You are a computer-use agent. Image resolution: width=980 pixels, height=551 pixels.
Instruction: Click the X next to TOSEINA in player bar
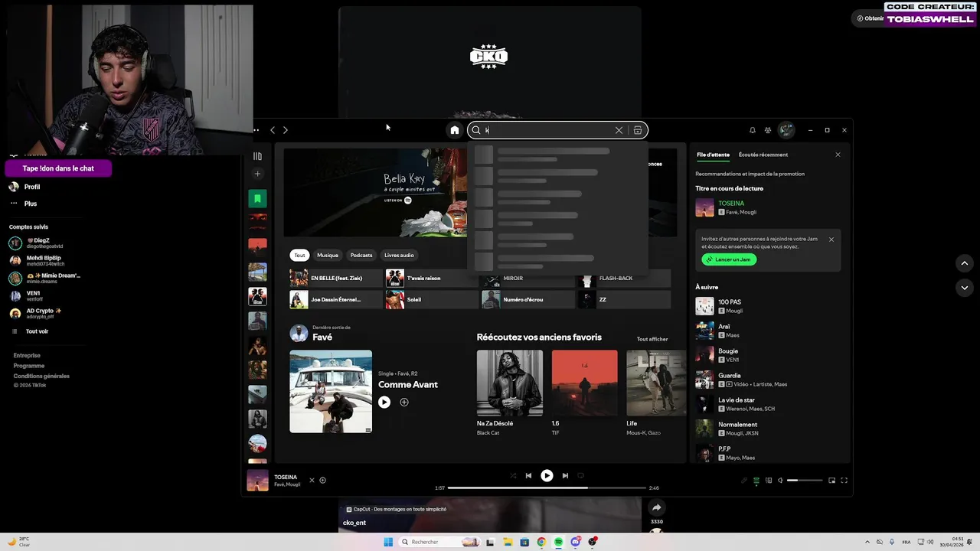point(312,481)
